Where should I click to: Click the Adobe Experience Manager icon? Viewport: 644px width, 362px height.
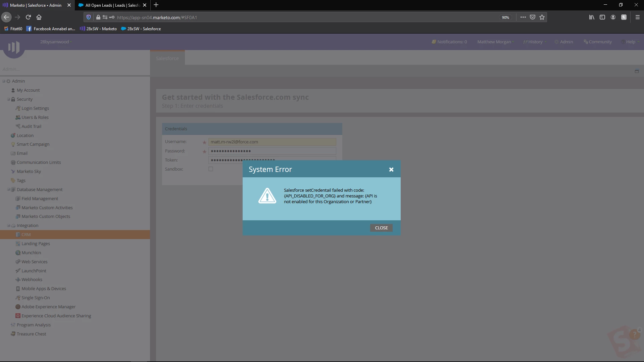coord(18,307)
